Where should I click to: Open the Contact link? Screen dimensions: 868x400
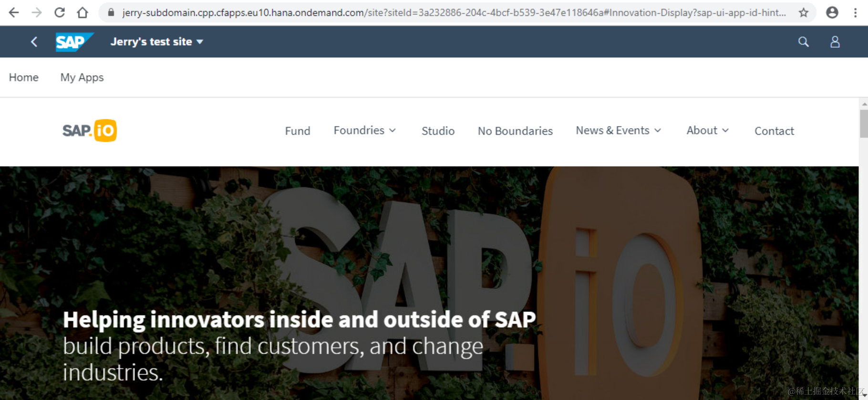774,131
